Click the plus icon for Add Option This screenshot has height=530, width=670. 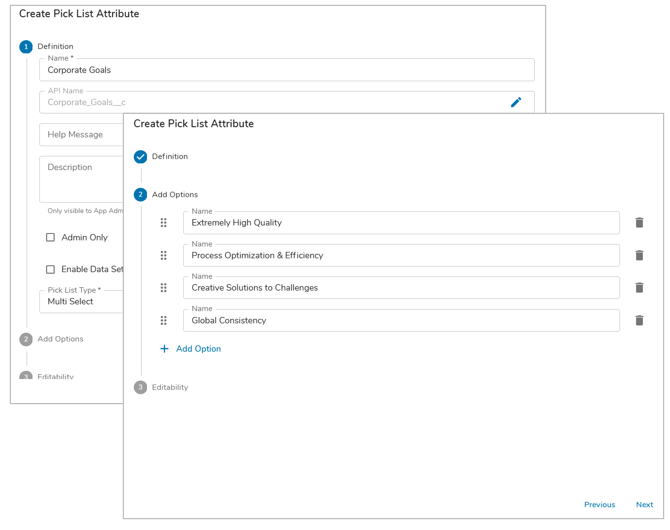pos(165,349)
